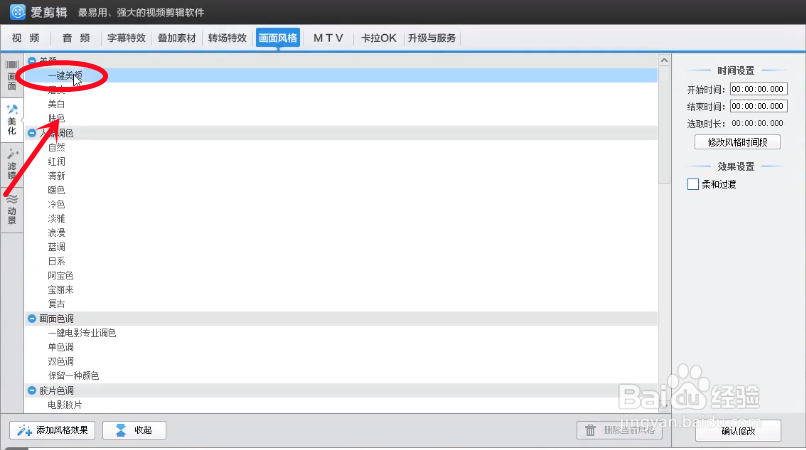Open 升级与服务 tab
The width and height of the screenshot is (806, 450).
[432, 38]
